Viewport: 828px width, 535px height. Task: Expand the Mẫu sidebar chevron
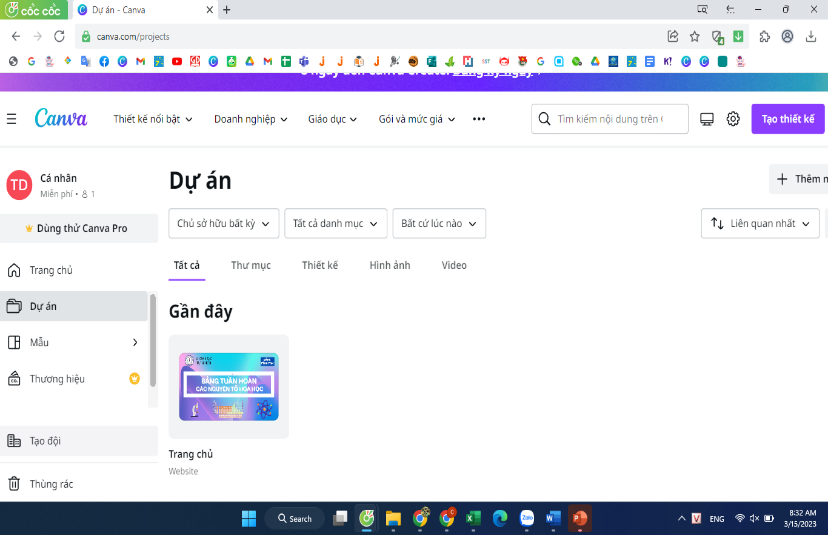[x=135, y=342]
